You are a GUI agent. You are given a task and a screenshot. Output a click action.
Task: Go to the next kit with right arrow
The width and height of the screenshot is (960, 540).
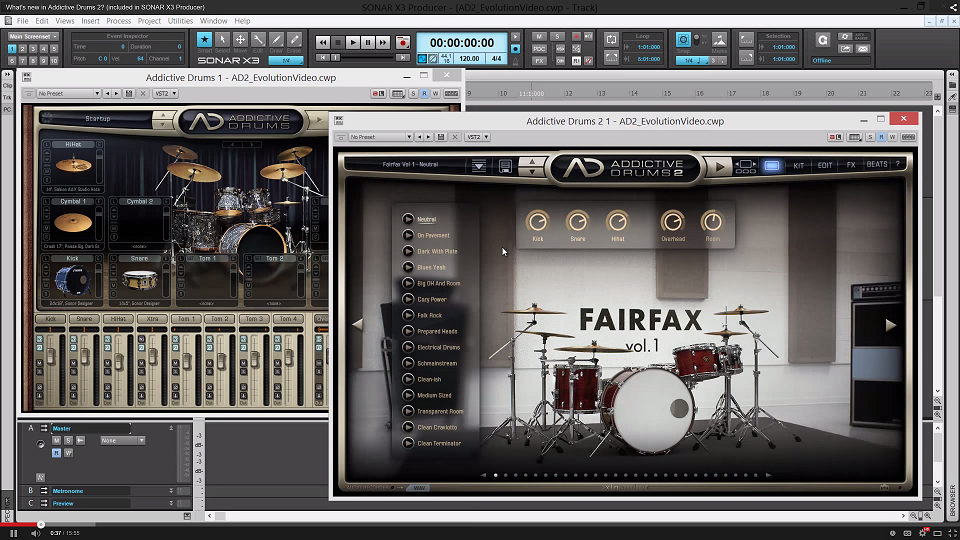pos(891,325)
